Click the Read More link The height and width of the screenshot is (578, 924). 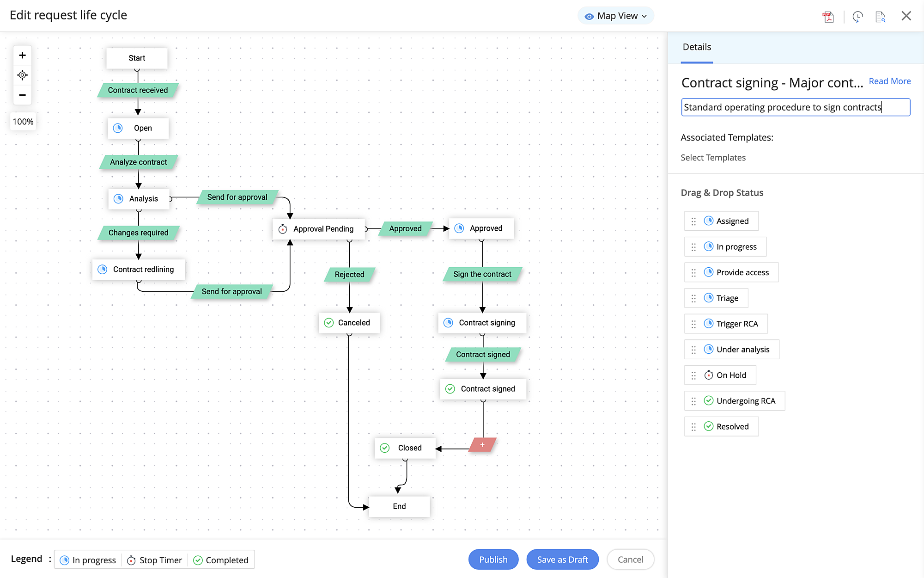[x=889, y=81]
